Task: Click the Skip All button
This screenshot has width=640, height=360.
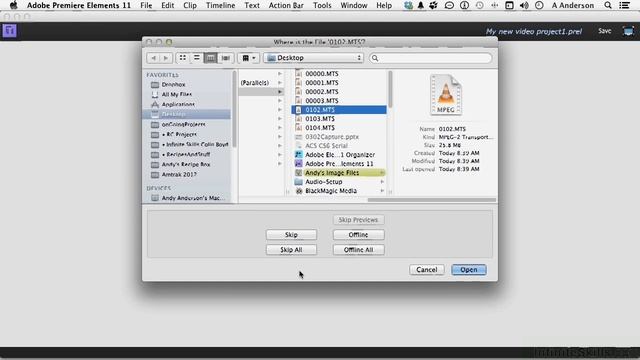Action: click(291, 250)
